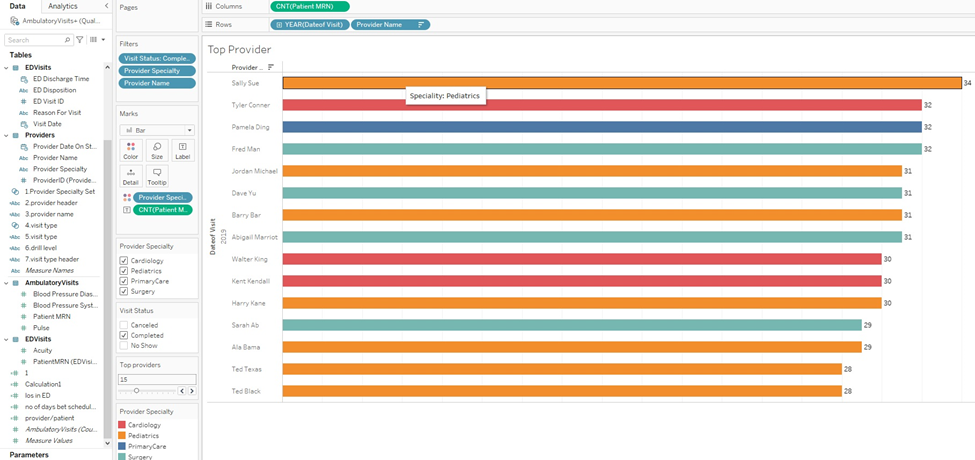Click the Columns shelf icon

[x=209, y=6]
